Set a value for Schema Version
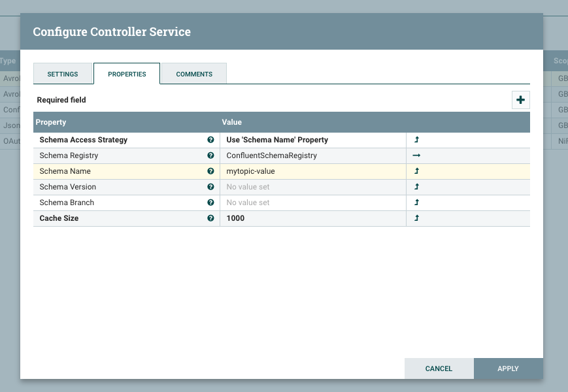This screenshot has width=568, height=392. coord(312,187)
